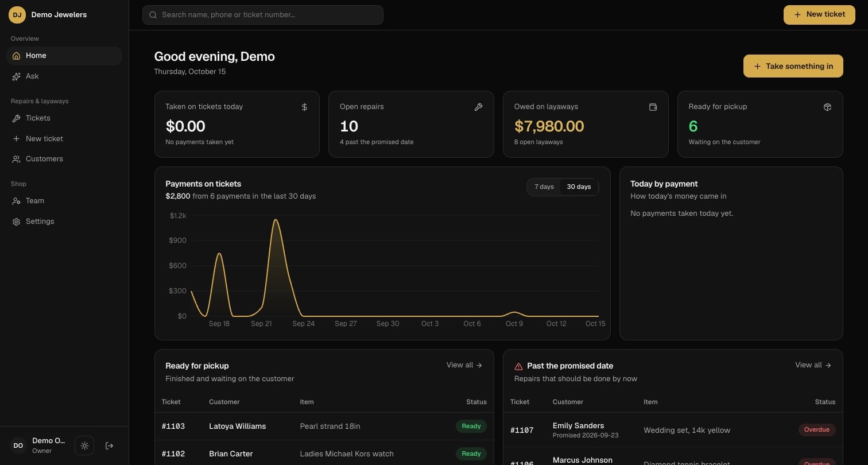The image size is (868, 465).
Task: Open the Customers page
Action: point(64,159)
